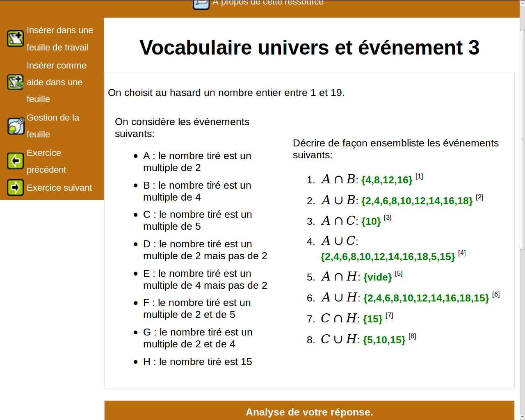Click the answer {5,10,15}

tap(384, 340)
